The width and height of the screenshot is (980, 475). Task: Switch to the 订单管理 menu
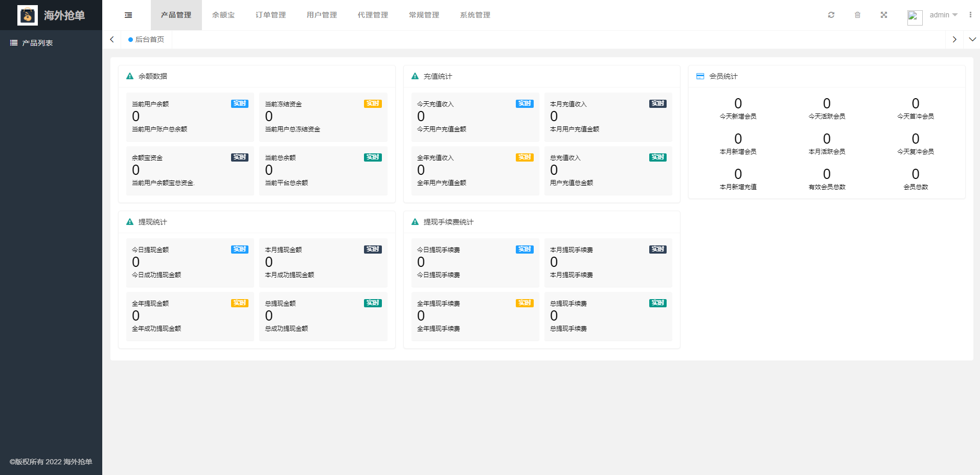point(270,15)
